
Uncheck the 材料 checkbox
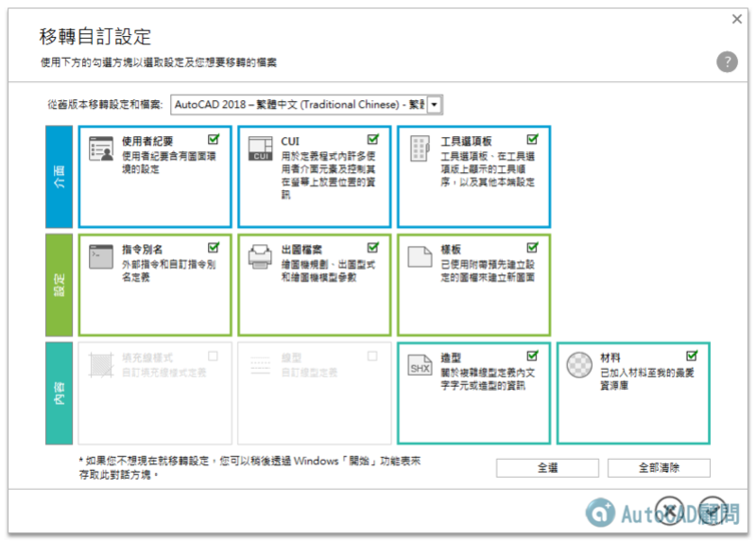(692, 357)
